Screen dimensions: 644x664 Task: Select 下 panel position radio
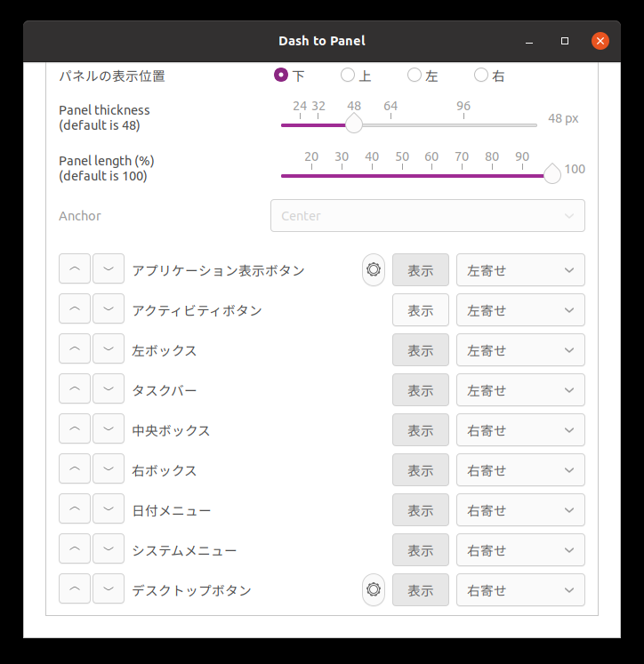(x=281, y=75)
